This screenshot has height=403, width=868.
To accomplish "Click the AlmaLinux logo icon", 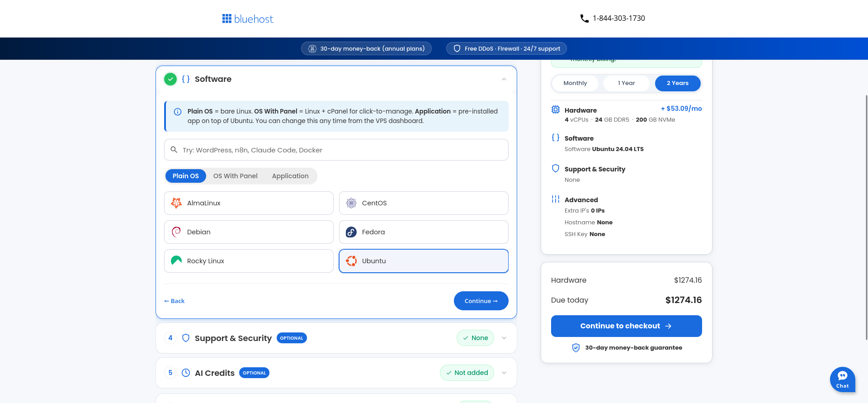I will click(176, 203).
